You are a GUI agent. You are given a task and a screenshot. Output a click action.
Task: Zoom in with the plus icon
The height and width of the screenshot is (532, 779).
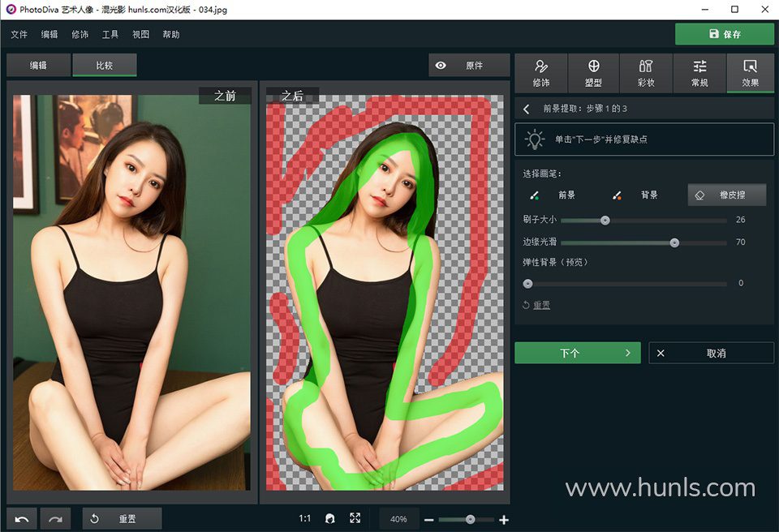[x=504, y=520]
